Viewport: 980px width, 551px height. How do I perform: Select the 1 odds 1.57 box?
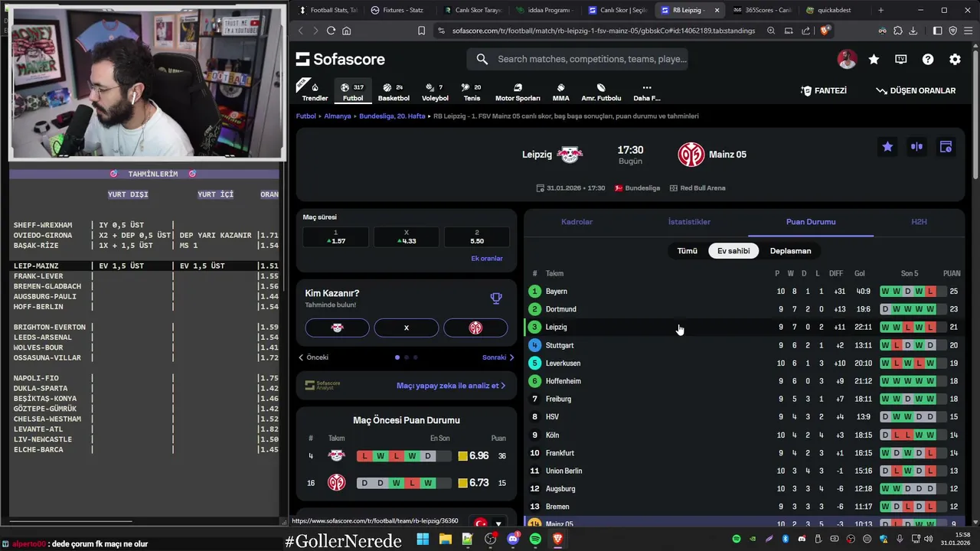(335, 236)
